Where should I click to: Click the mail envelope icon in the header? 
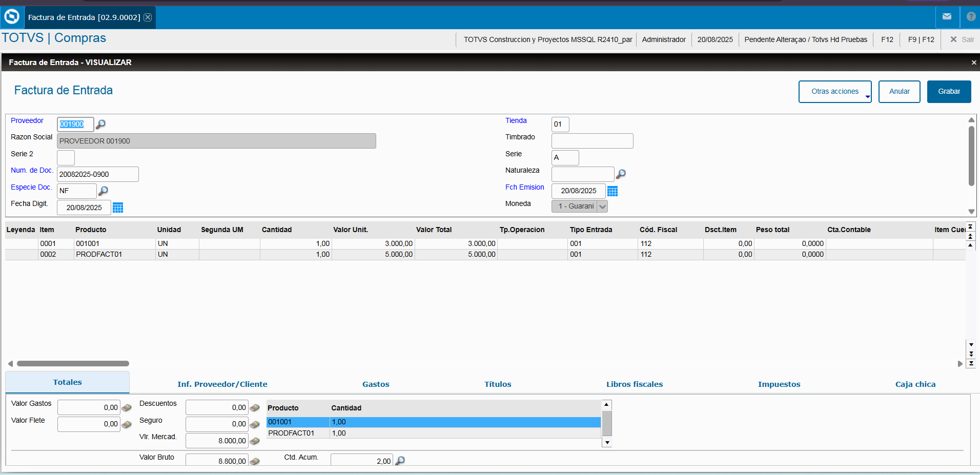pos(947,17)
